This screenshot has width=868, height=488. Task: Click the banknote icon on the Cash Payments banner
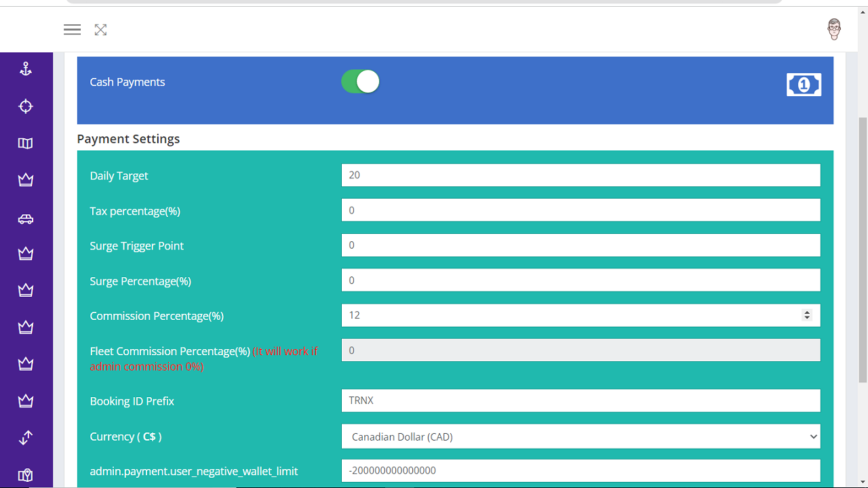click(804, 84)
